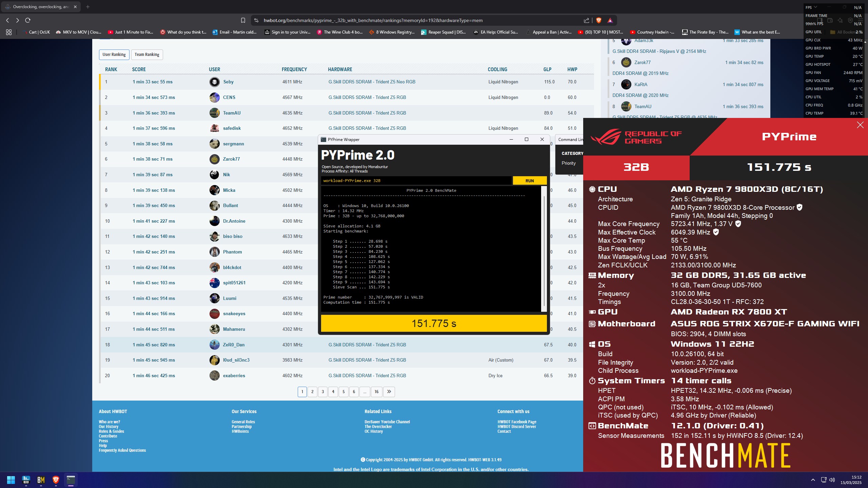Reload the HWBOT page
The image size is (868, 488).
pyautogui.click(x=28, y=20)
